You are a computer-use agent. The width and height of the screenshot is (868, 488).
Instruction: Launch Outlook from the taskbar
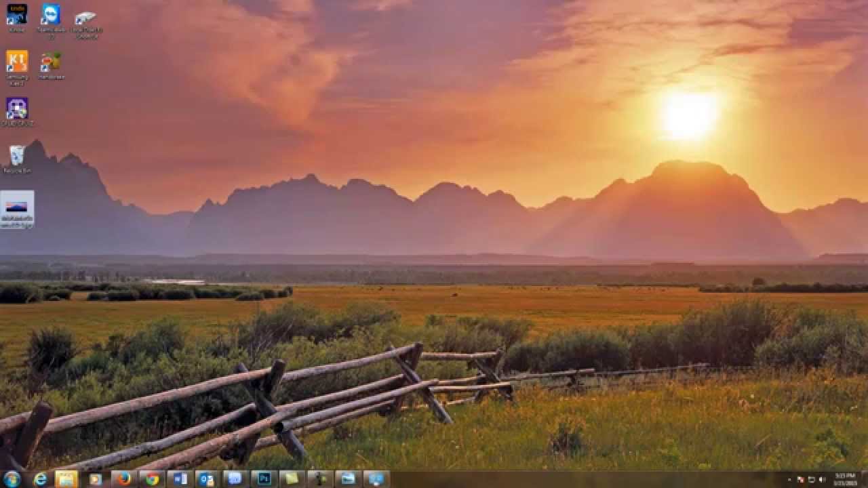pyautogui.click(x=207, y=479)
